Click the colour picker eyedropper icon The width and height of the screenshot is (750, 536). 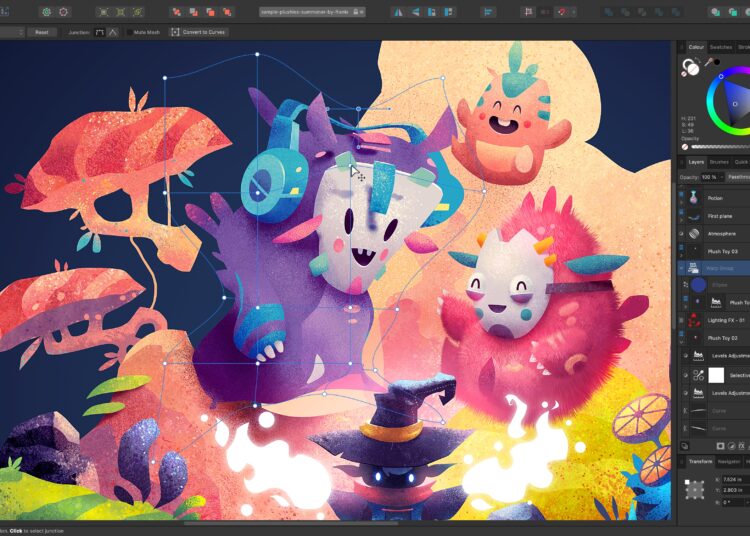709,62
